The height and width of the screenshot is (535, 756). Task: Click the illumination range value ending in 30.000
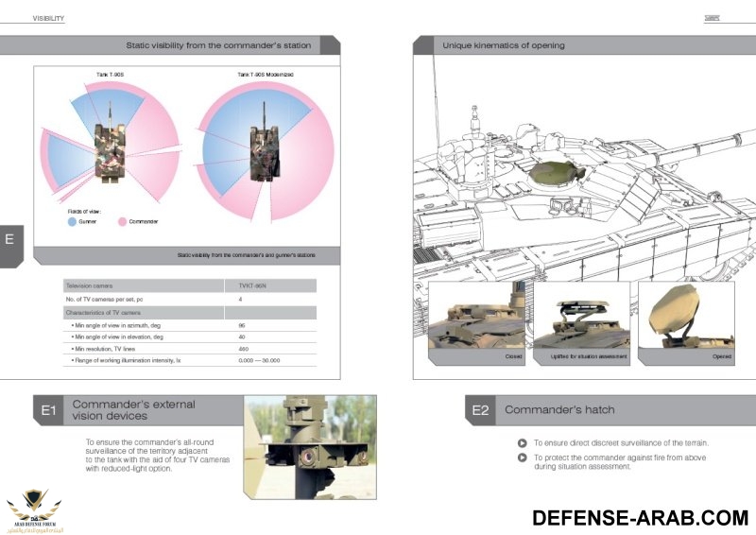coord(259,361)
